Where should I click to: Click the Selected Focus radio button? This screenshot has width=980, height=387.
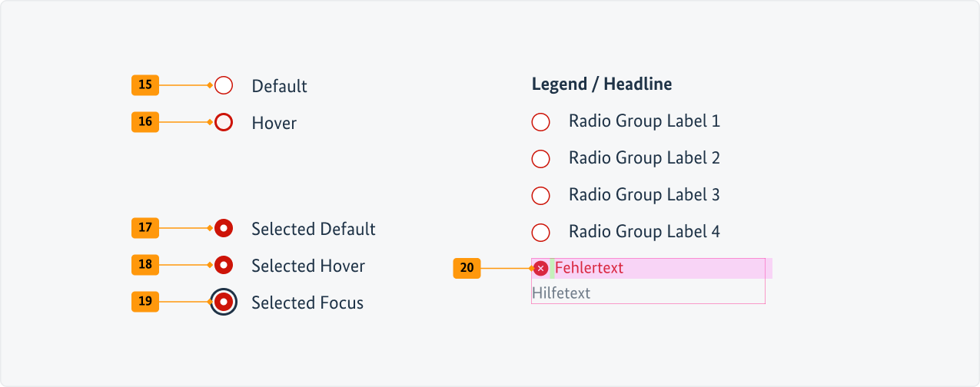click(x=224, y=302)
